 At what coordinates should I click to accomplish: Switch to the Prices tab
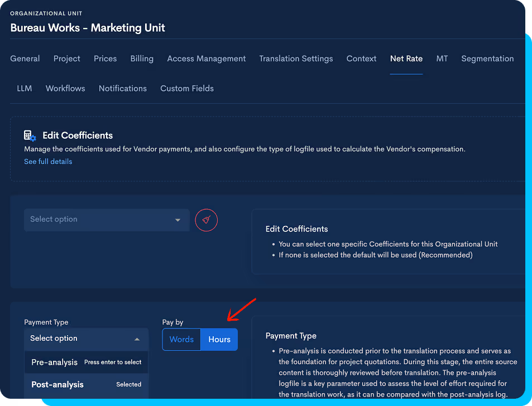coord(105,59)
